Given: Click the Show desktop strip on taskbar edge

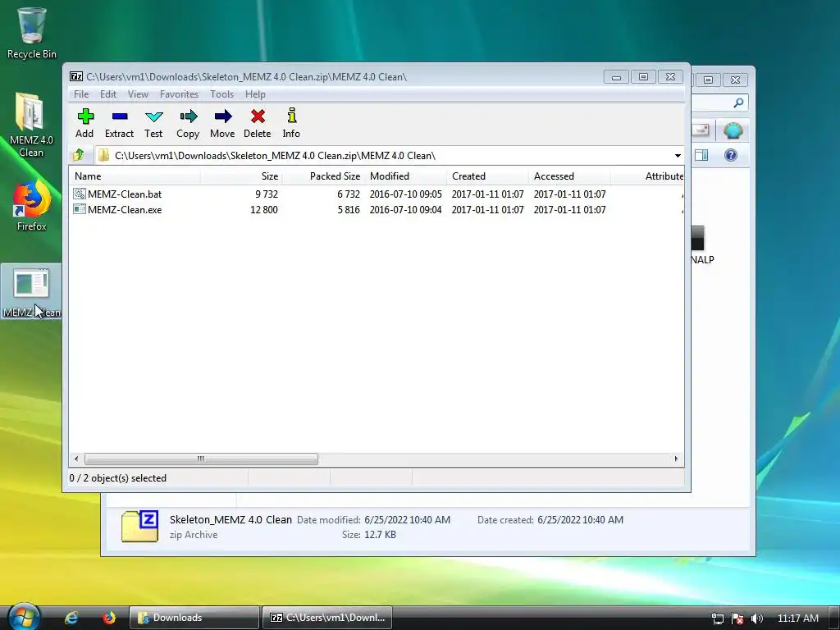Looking at the screenshot, I should 834,618.
